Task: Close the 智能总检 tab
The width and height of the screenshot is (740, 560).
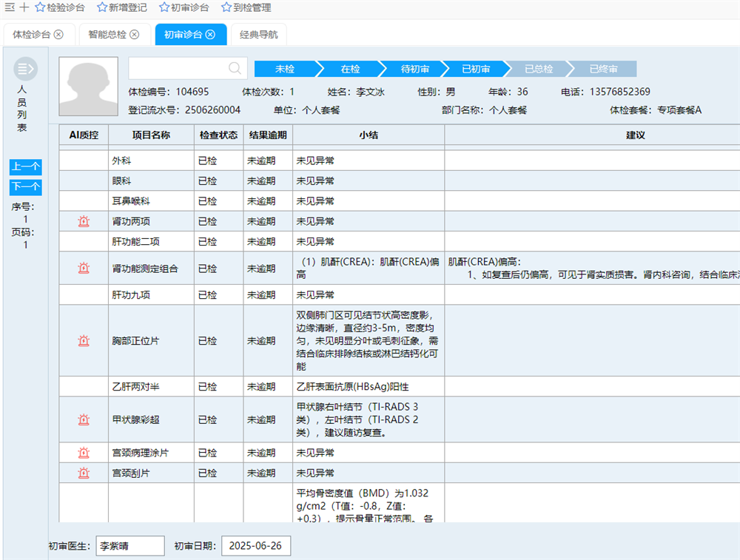Action: tap(134, 35)
